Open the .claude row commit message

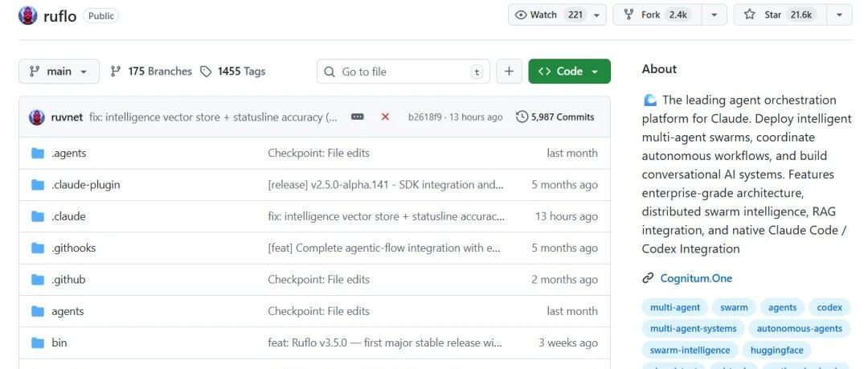(387, 216)
